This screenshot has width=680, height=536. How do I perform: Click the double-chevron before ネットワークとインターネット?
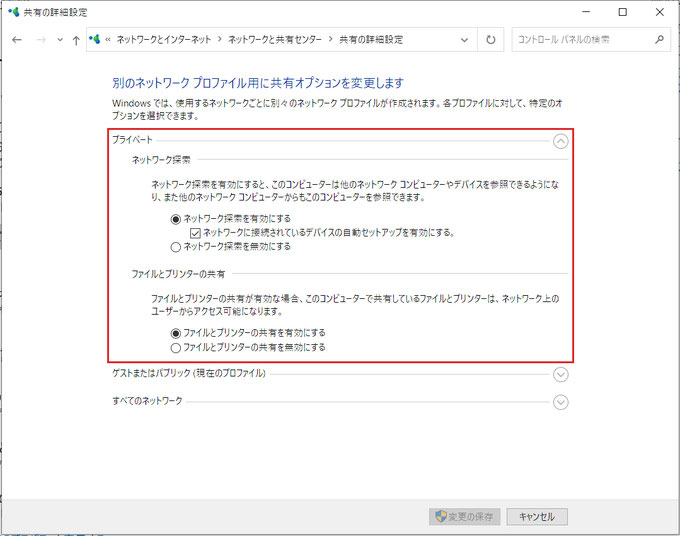click(108, 40)
